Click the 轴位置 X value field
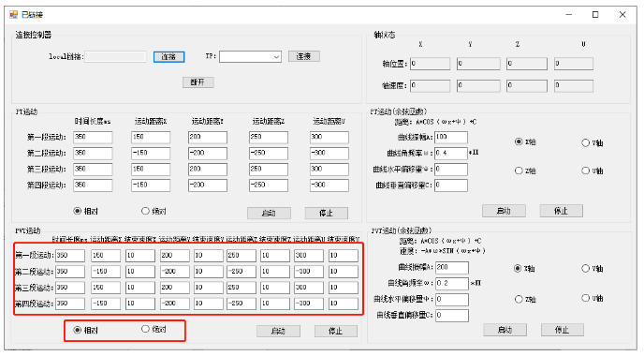 click(x=430, y=64)
